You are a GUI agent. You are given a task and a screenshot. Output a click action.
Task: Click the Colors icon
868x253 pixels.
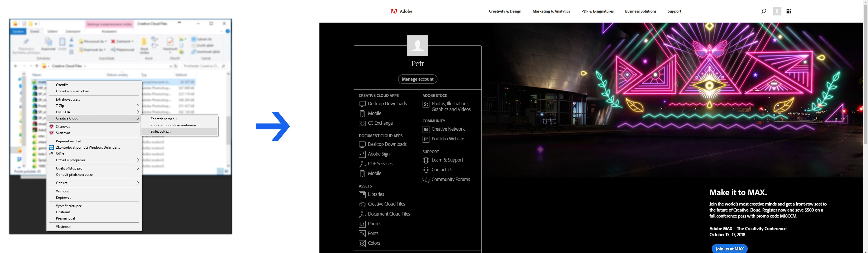click(x=362, y=244)
